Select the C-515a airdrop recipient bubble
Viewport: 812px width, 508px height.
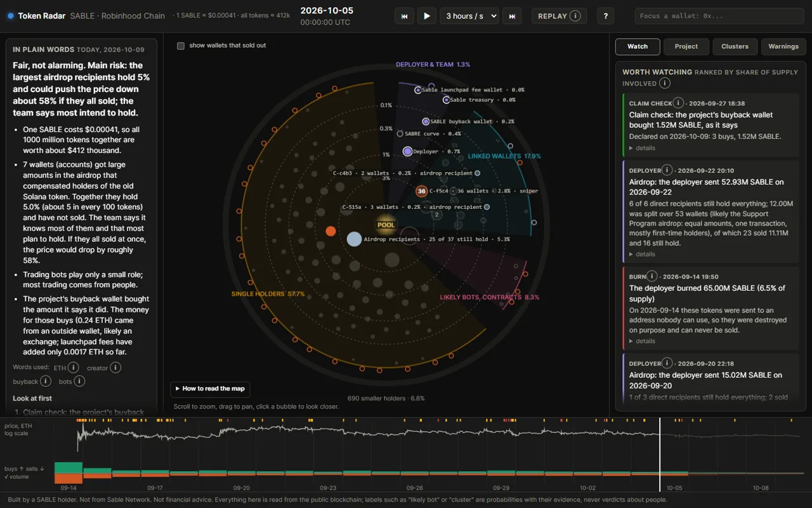(x=487, y=207)
